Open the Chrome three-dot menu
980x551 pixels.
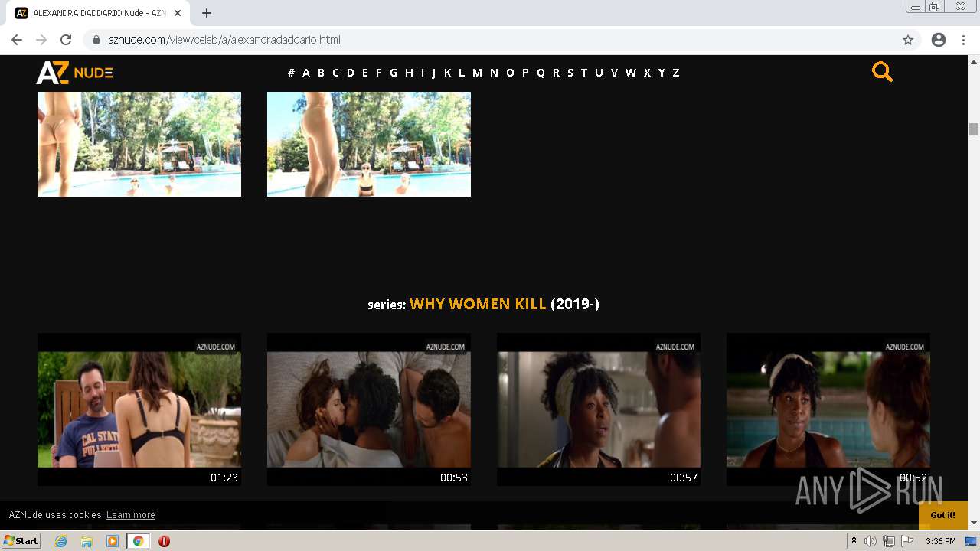click(963, 40)
